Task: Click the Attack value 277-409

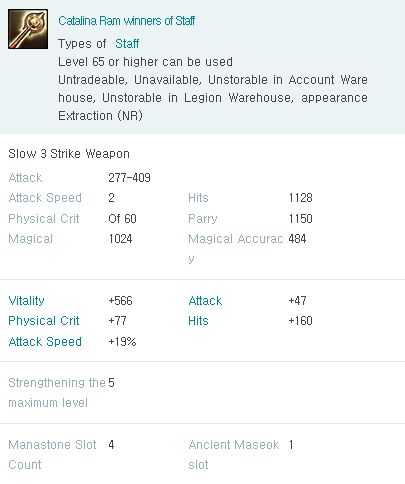Action: point(129,178)
